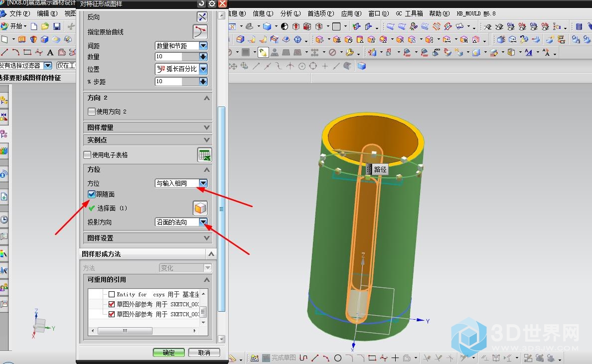Screen dimensions: 592x364
Task: Uncheck the first 草图外部参考 reference checkbox
Action: point(112,304)
